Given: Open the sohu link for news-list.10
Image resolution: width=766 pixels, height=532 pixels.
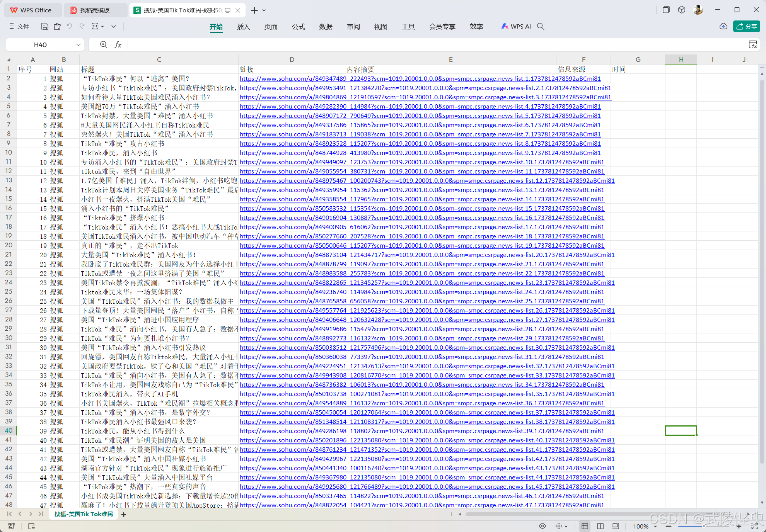Looking at the screenshot, I should coord(422,162).
